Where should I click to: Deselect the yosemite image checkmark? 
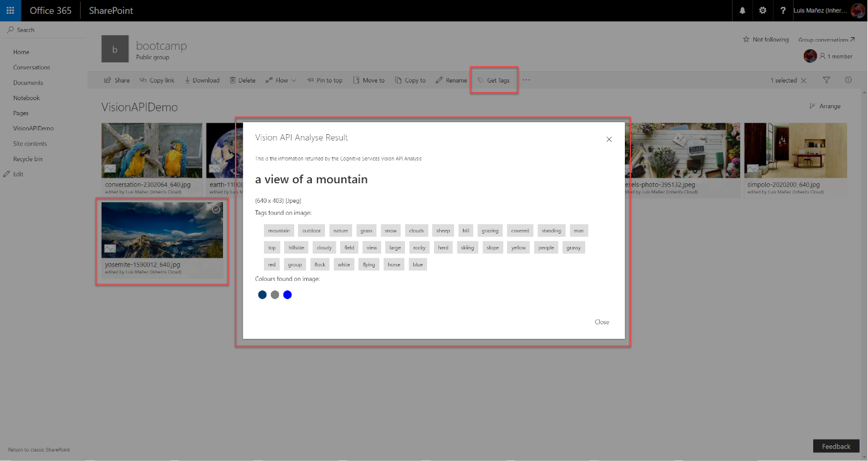pyautogui.click(x=217, y=208)
